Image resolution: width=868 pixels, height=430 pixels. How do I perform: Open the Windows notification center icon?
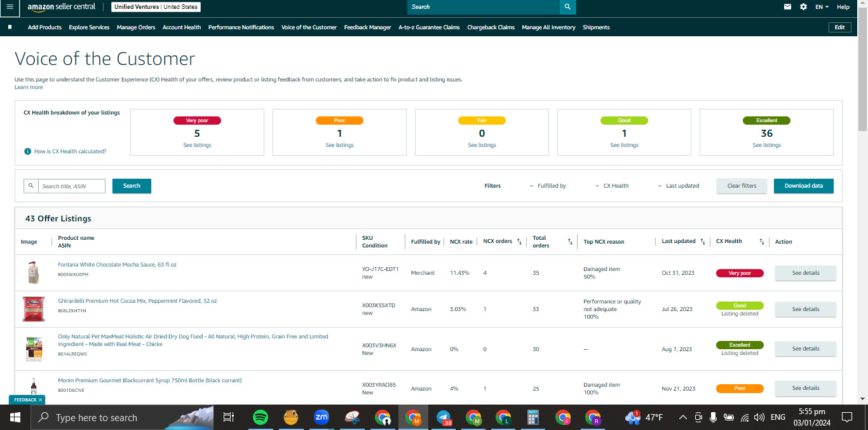coord(846,418)
